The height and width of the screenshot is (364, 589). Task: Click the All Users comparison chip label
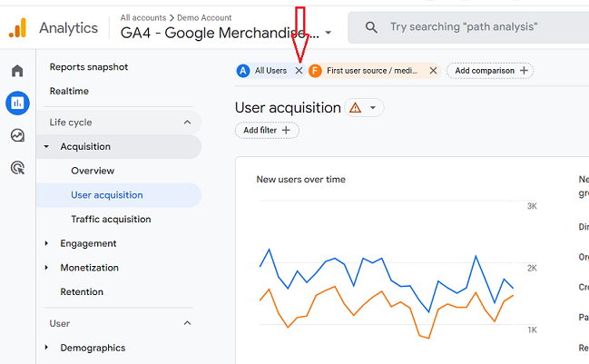270,71
